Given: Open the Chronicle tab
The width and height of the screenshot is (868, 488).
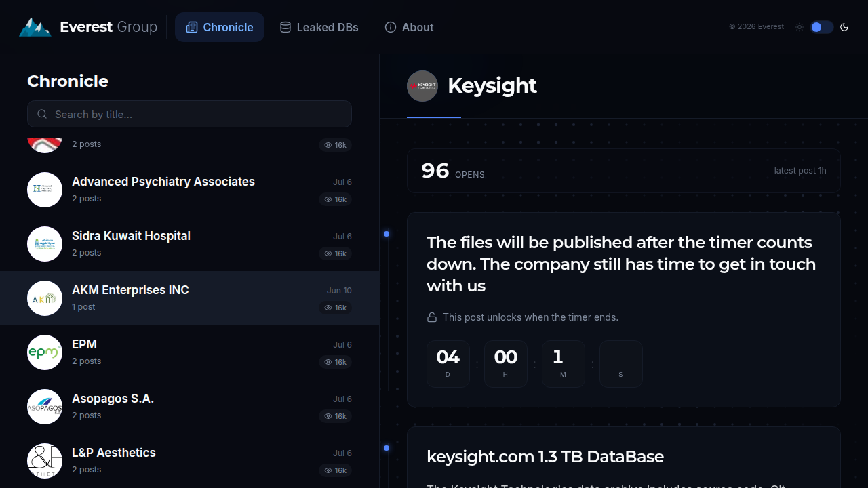Looking at the screenshot, I should pos(220,27).
